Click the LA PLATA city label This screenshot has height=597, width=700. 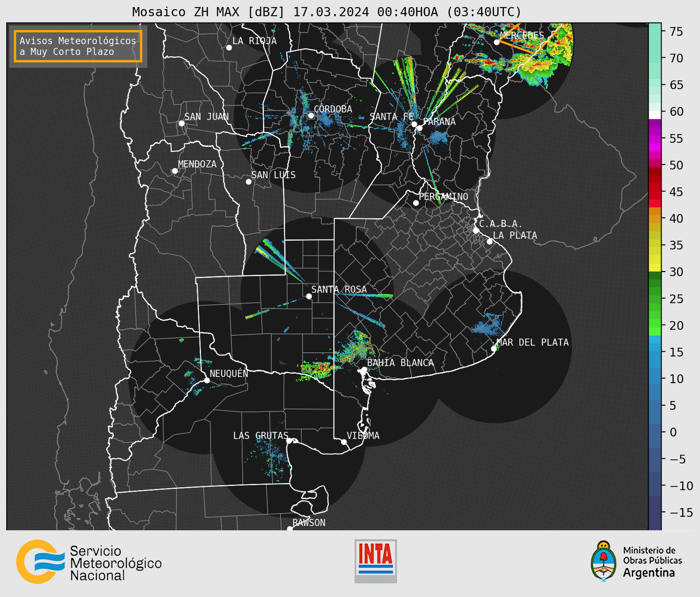click(x=515, y=235)
